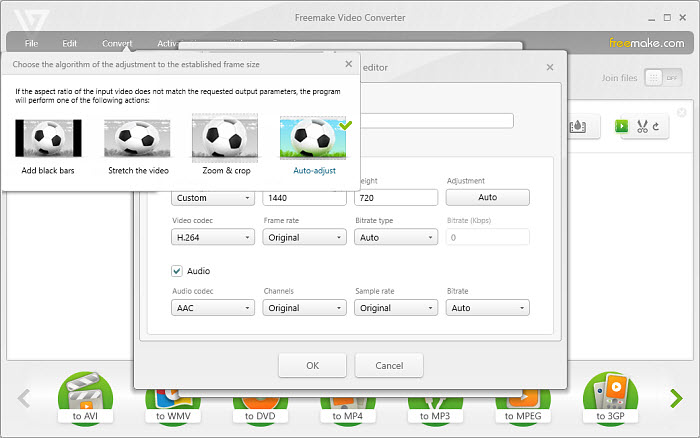Click the to MP3 format icon
Viewport: 700px width, 438px height.
click(435, 406)
